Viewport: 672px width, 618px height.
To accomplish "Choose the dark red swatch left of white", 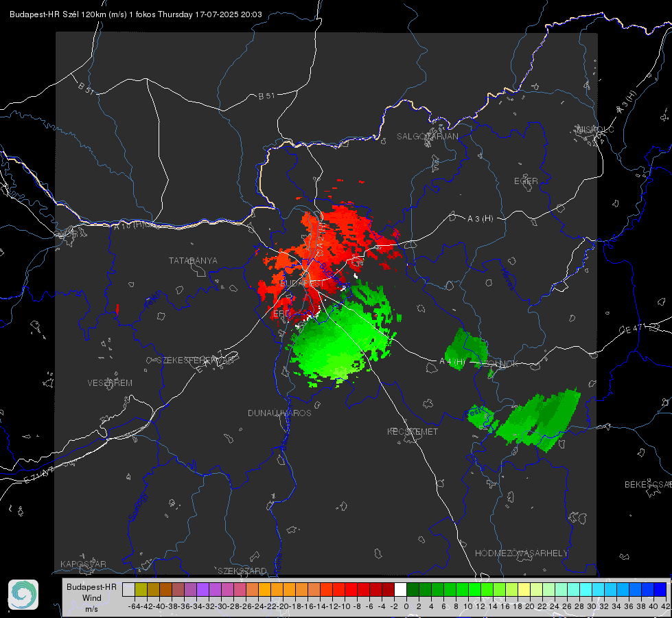I will pyautogui.click(x=388, y=589).
